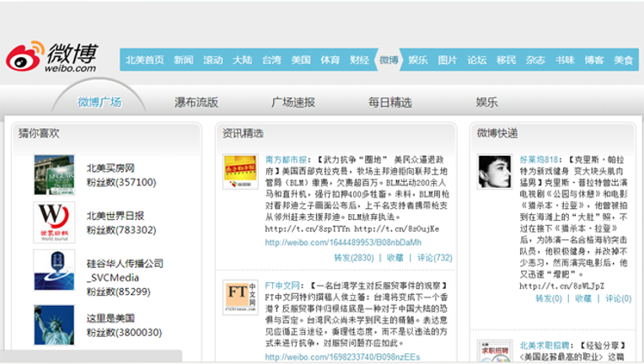Open 北美买房网 avatar thumbnail
The image size is (644, 364).
click(54, 174)
